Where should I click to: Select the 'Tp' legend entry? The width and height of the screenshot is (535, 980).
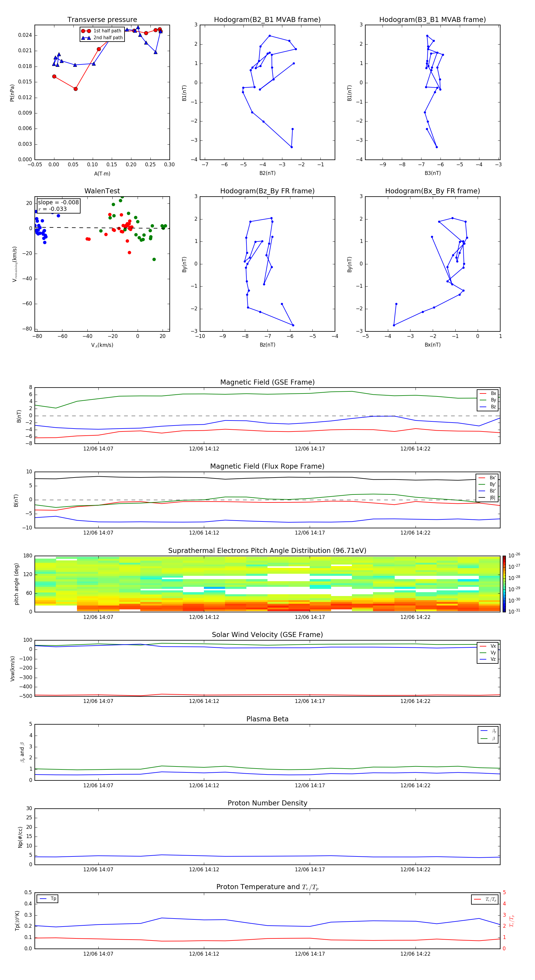pyautogui.click(x=48, y=899)
